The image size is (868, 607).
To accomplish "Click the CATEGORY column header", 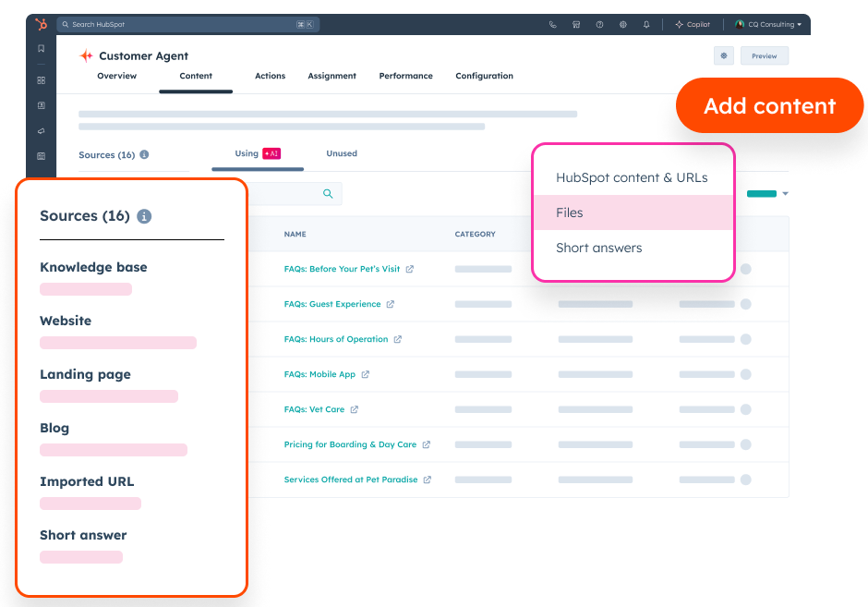I will (475, 235).
